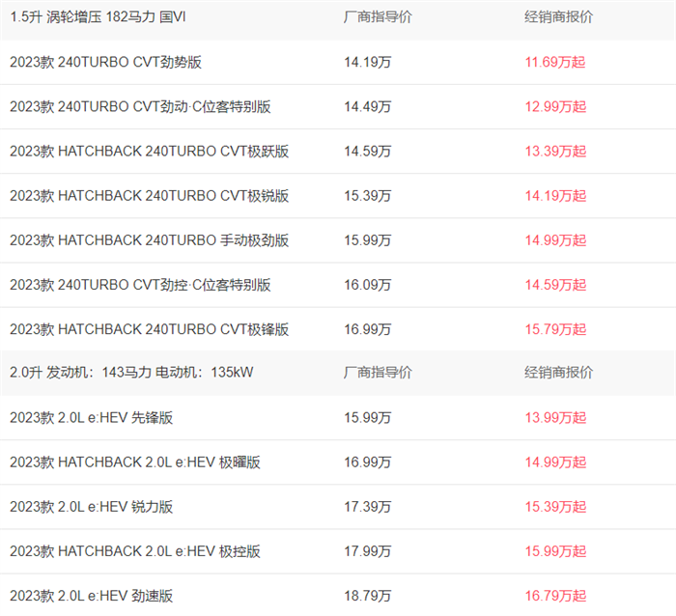Open 2023款 2.0L e:HEV 先锋版
The image size is (676, 616).
92,417
